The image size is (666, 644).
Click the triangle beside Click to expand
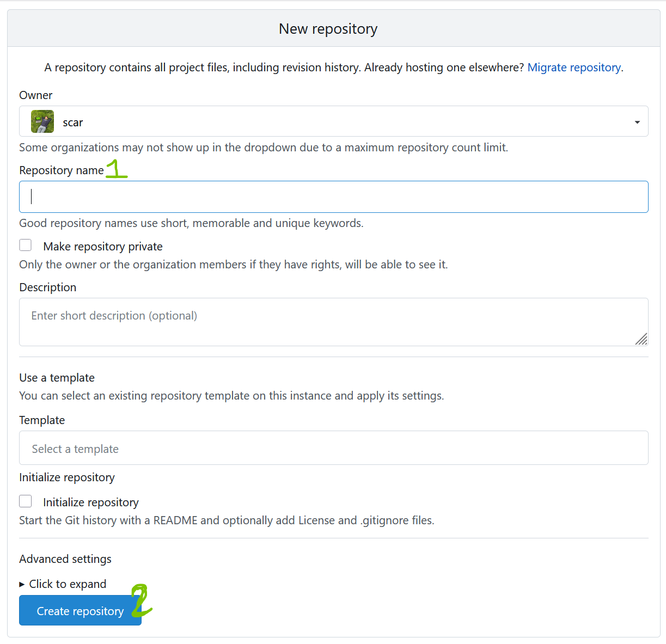(x=22, y=584)
